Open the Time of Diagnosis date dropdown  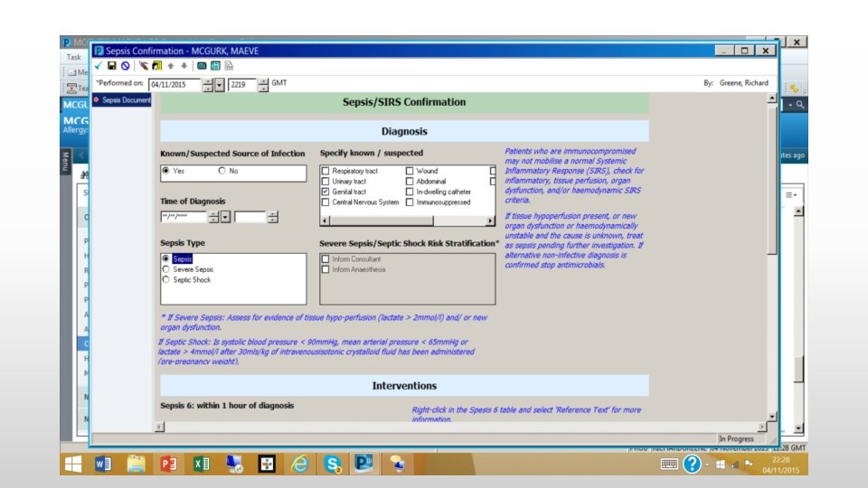226,217
